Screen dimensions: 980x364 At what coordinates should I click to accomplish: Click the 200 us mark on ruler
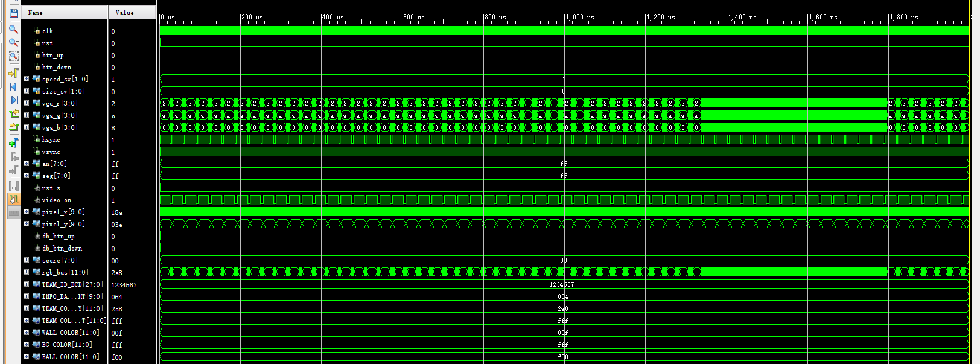coord(252,18)
